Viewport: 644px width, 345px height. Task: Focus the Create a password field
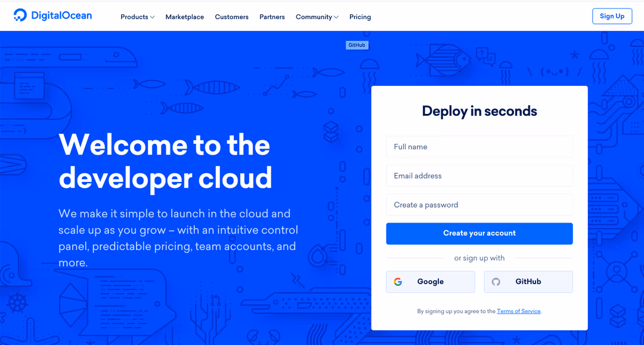point(479,205)
